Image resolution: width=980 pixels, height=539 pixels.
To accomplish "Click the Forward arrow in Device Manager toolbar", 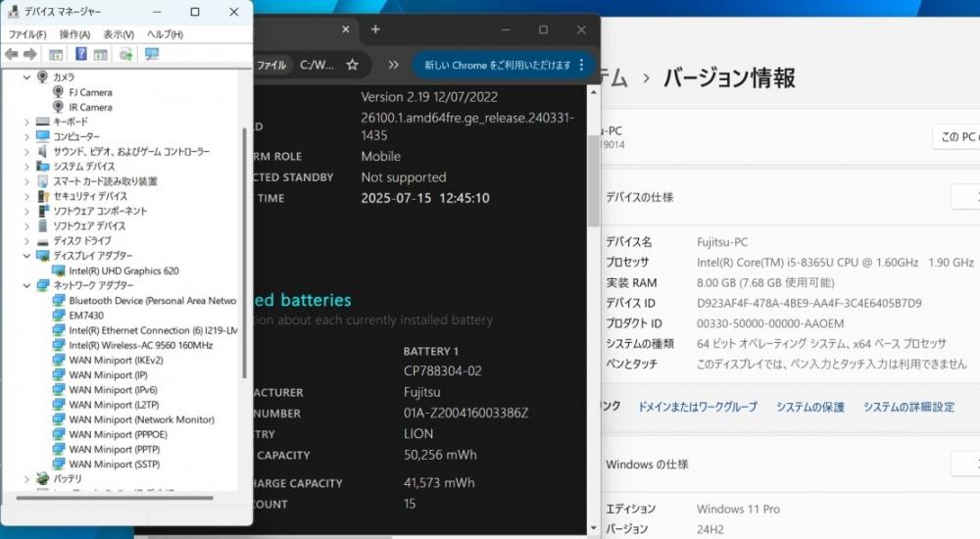I will 30,55.
